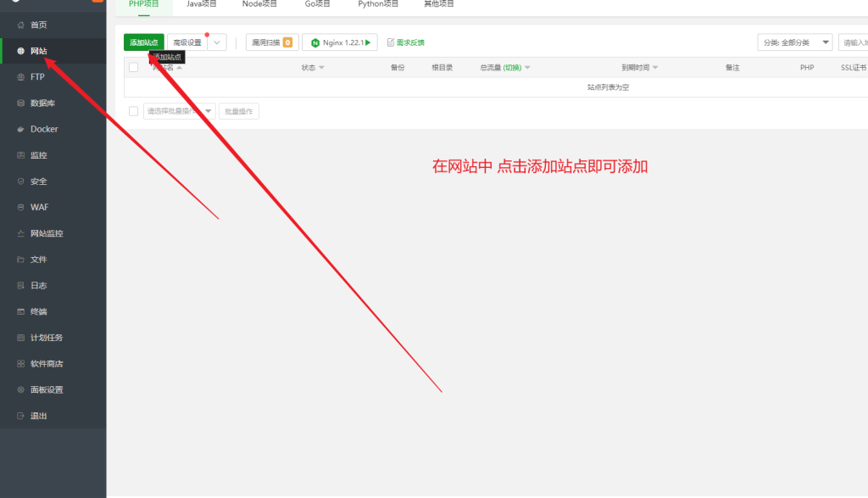Image resolution: width=868 pixels, height=498 pixels.
Task: Click the site search input field
Action: click(853, 42)
